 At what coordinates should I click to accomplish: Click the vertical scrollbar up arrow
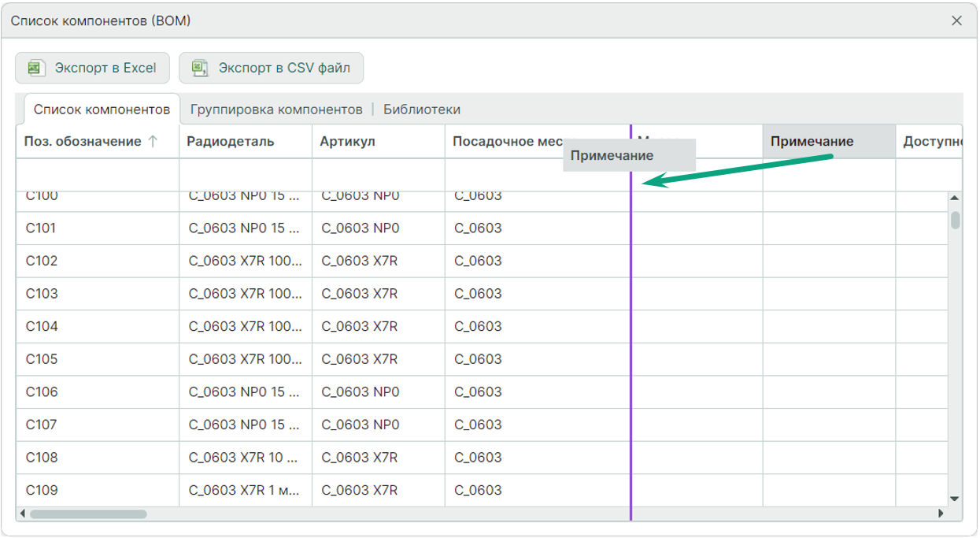(955, 199)
